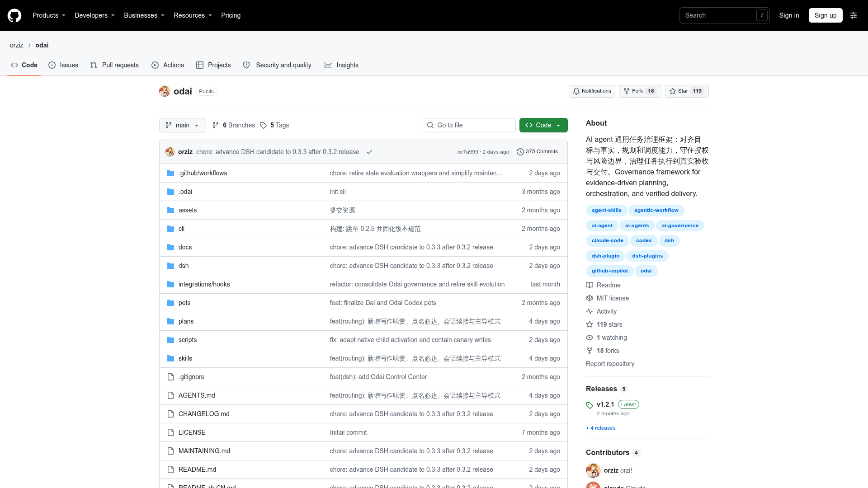Open the tags icon beside 5 Tags
Screen dimensions: 868x488
click(263, 125)
